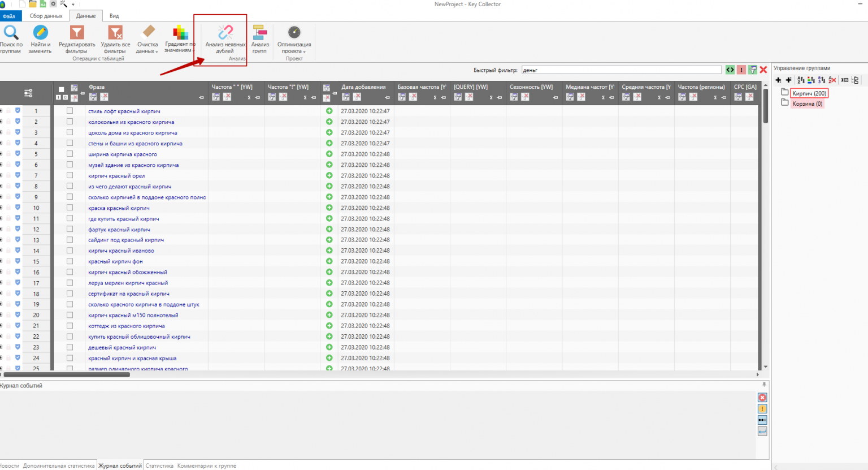Open Анализ групп tool
This screenshot has width=868, height=470.
[x=260, y=39]
